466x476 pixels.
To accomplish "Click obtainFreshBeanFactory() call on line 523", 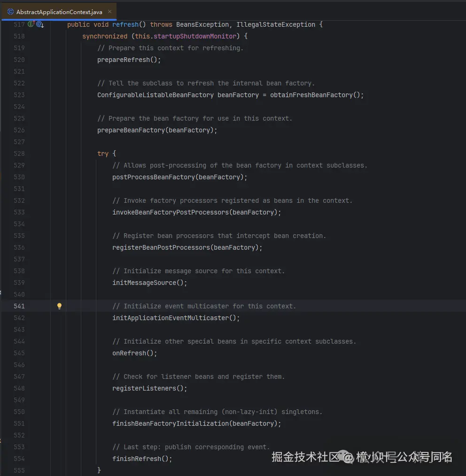I will point(317,95).
